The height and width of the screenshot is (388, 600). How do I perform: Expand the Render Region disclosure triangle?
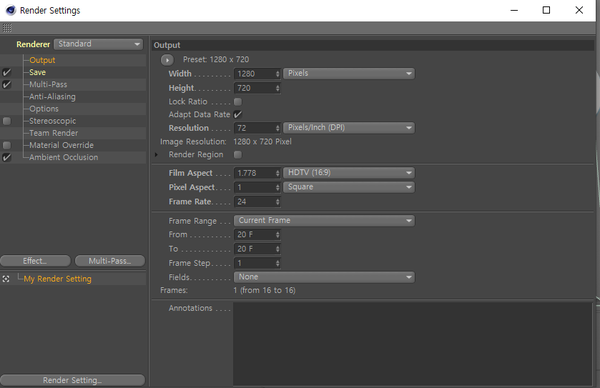156,155
